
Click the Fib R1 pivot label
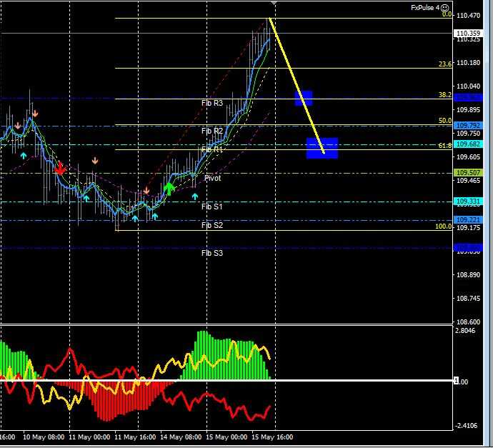pos(212,149)
